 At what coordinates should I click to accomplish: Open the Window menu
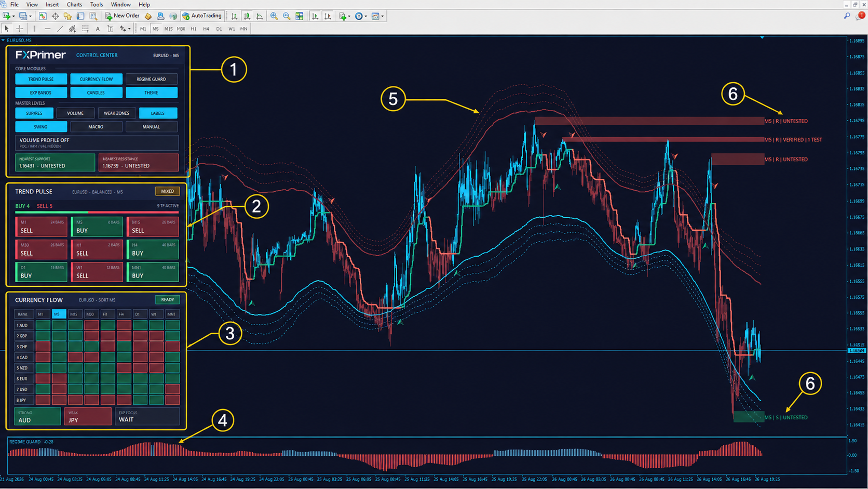point(120,5)
